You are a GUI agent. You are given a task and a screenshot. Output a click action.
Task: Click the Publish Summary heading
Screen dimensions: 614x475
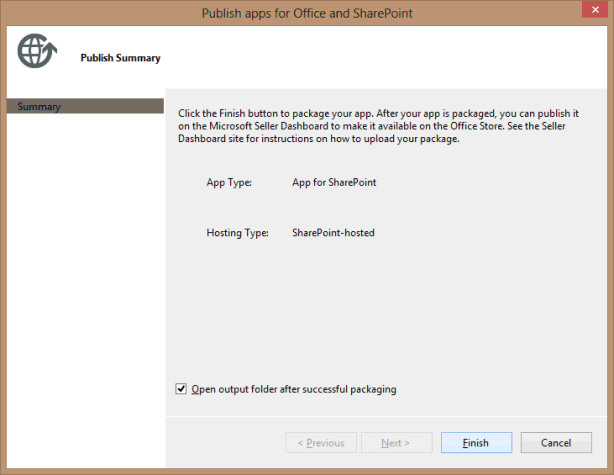tap(120, 58)
